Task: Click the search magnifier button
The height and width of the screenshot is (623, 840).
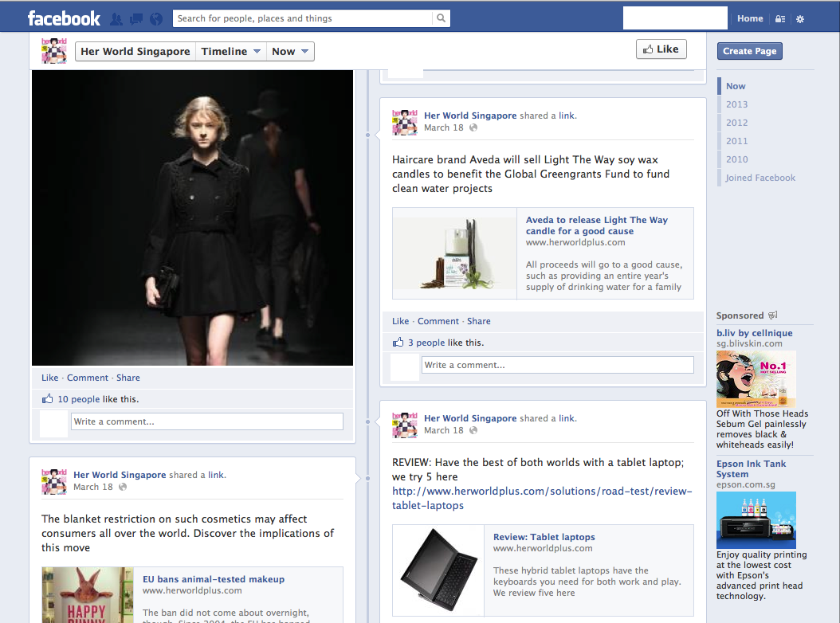Action: click(441, 18)
